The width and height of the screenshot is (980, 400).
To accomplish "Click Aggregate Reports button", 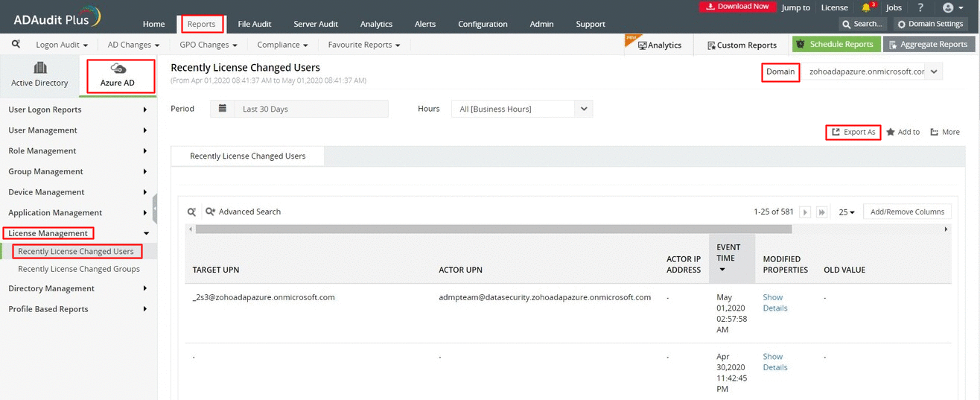I will 927,45.
